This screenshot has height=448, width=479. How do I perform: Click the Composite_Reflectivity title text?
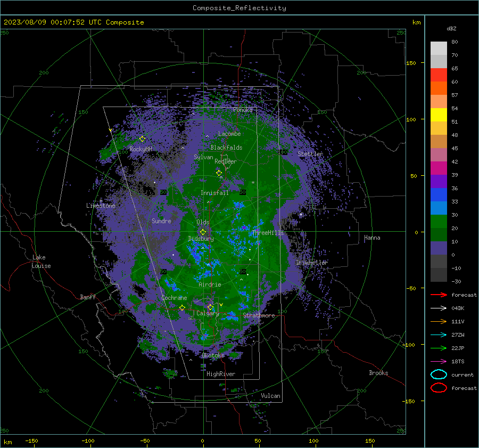[x=240, y=8]
